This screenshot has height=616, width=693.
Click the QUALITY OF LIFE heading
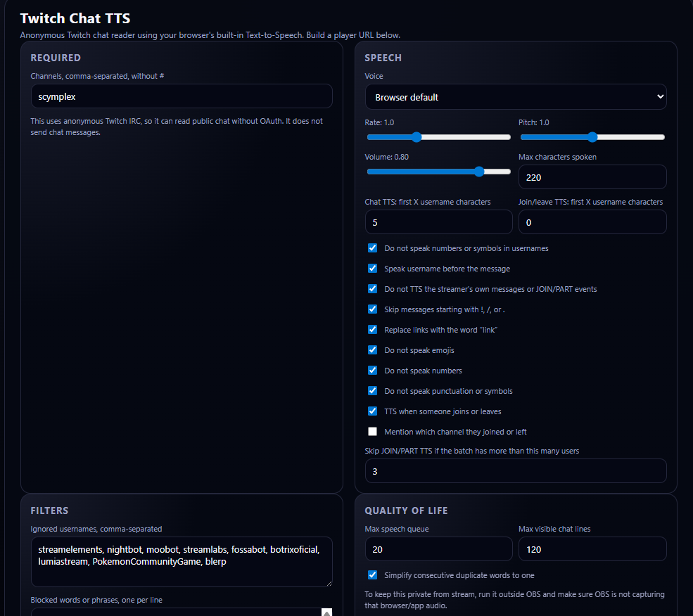(x=406, y=511)
